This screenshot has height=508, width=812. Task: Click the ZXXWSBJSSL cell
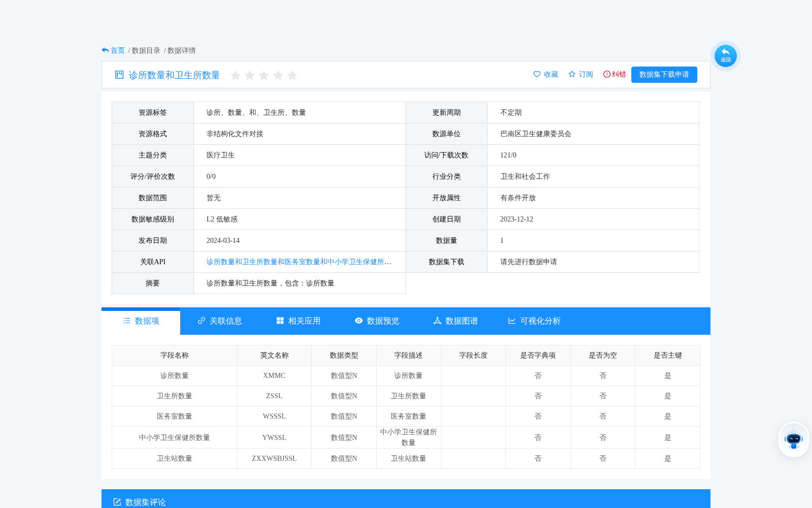click(275, 458)
